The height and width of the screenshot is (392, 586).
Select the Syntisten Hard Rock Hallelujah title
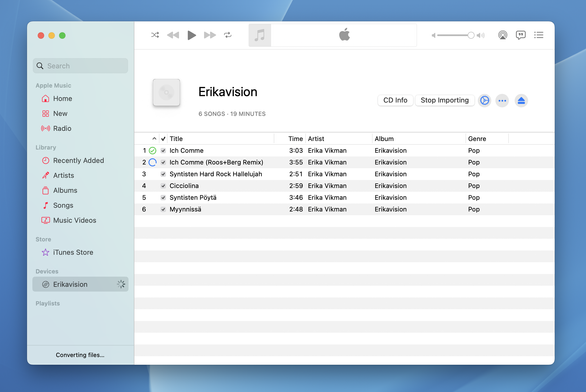[216, 174]
